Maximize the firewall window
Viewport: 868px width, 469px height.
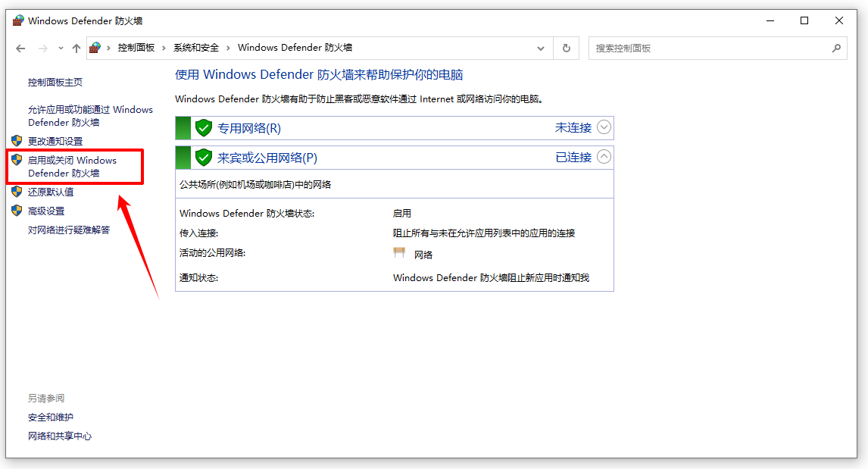[804, 20]
